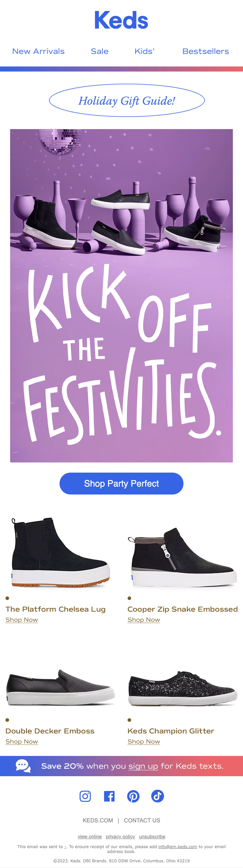Open the Instagram social icon

[x=85, y=796]
